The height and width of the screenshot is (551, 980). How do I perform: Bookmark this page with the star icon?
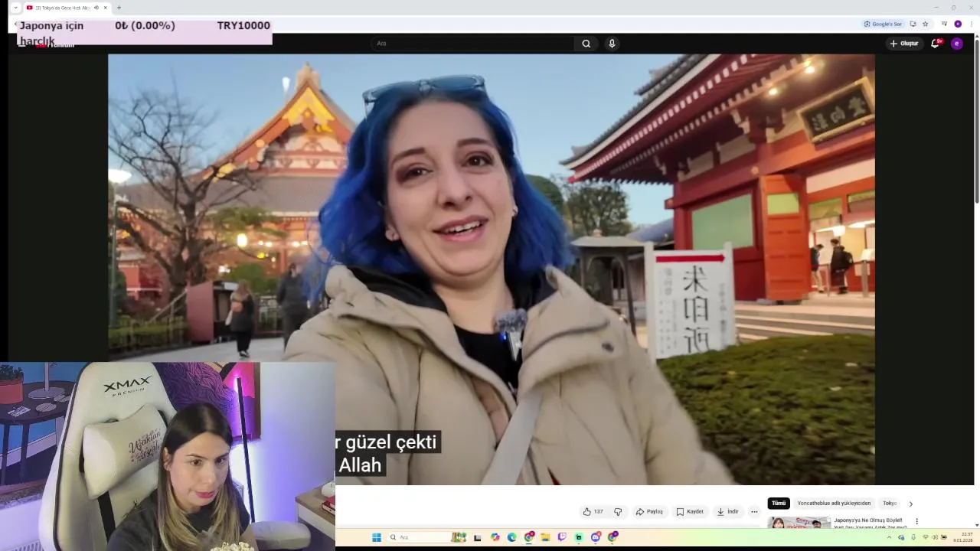point(926,24)
